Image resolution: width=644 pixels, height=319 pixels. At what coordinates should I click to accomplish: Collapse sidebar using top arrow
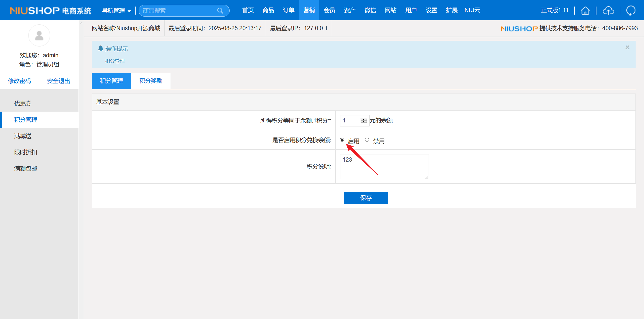click(x=81, y=23)
